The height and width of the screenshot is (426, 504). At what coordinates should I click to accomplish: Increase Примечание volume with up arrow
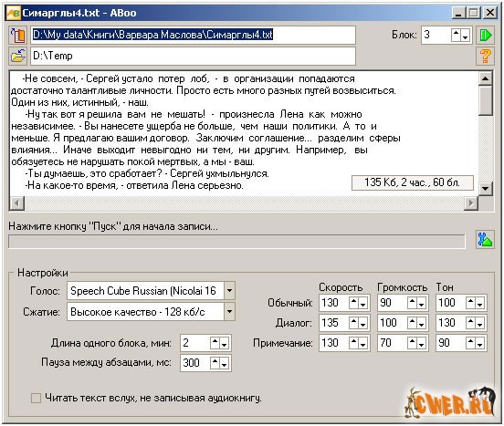[413, 343]
